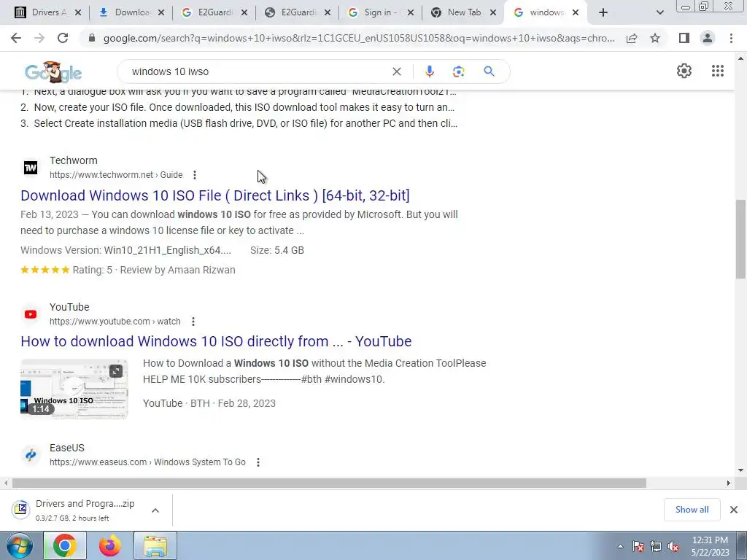
Task: Click the network tray icon
Action: pyautogui.click(x=656, y=547)
